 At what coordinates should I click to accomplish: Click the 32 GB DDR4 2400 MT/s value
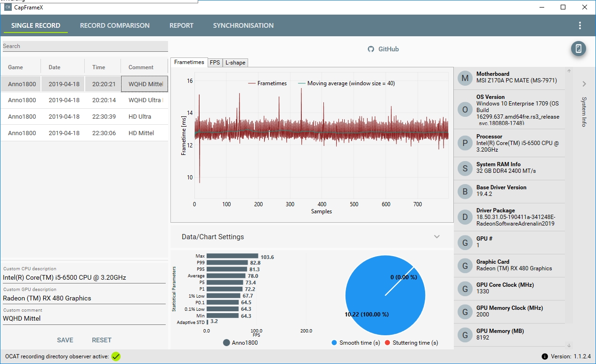point(506,171)
